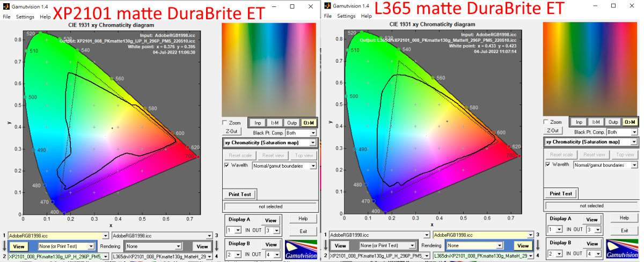The image size is (644, 262).
Task: Expand the xy Chromaticity display dropdown in the L365 window
Action: click(x=634, y=142)
